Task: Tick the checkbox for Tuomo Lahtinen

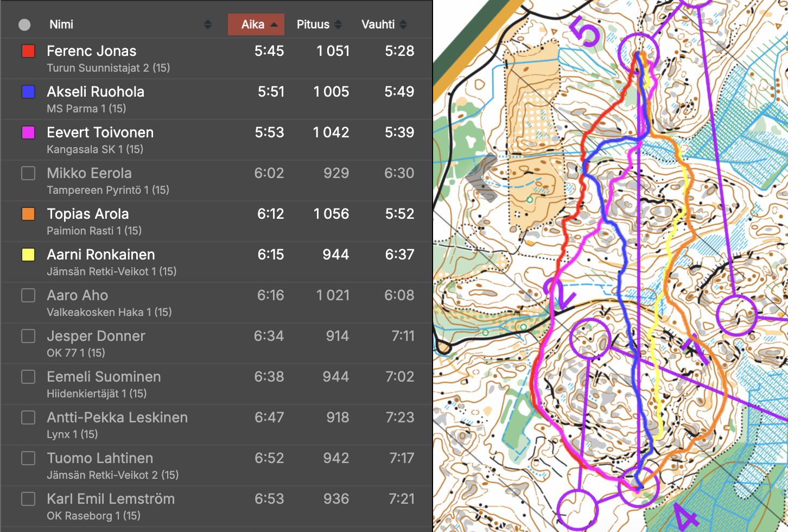Action: [x=28, y=458]
